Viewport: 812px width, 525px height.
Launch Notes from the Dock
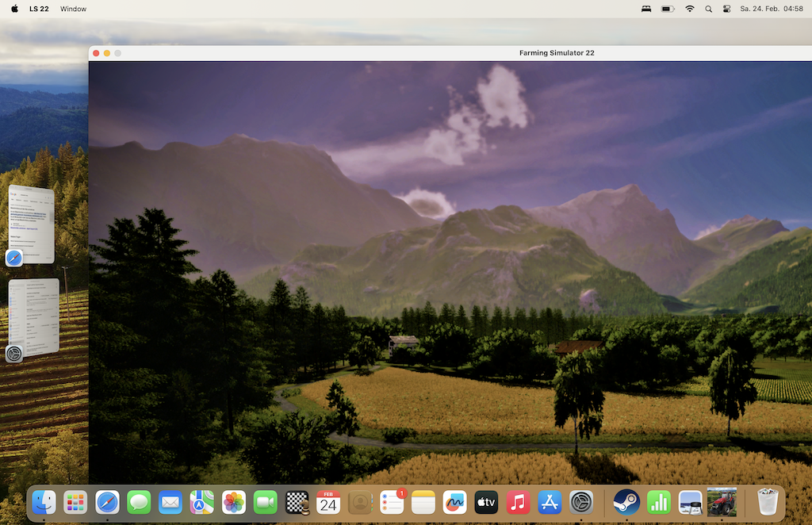point(423,502)
